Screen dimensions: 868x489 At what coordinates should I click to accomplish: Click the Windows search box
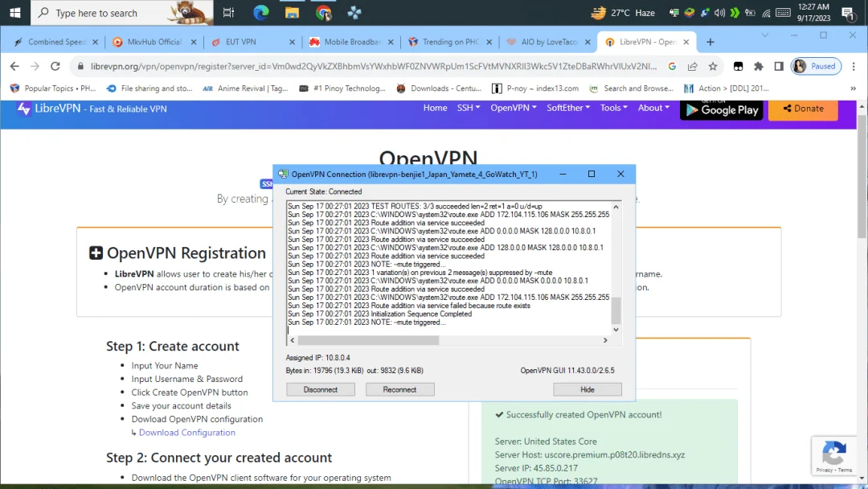(x=122, y=12)
